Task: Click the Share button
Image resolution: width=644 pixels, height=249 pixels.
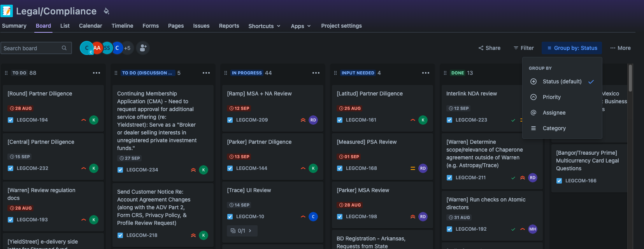Action: coord(490,48)
